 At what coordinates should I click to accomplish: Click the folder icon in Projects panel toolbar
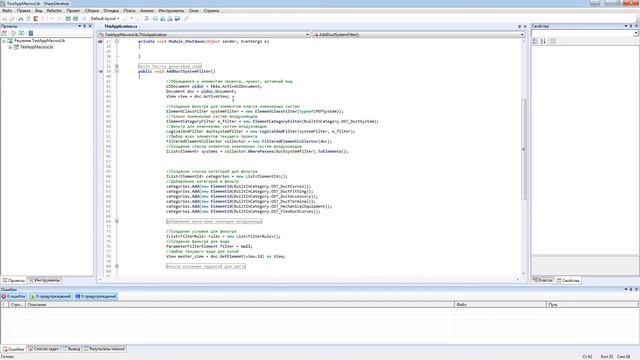[13, 33]
